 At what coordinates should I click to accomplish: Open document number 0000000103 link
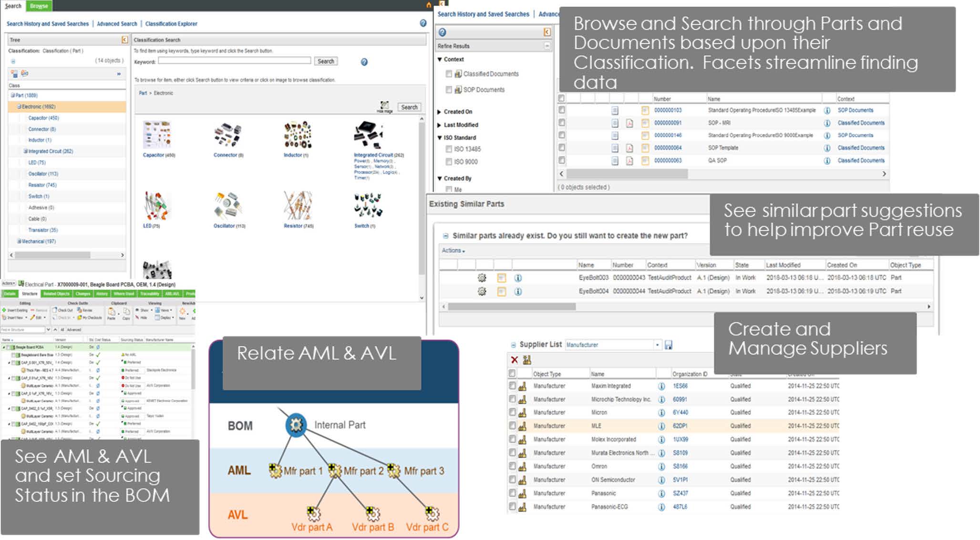pos(668,110)
